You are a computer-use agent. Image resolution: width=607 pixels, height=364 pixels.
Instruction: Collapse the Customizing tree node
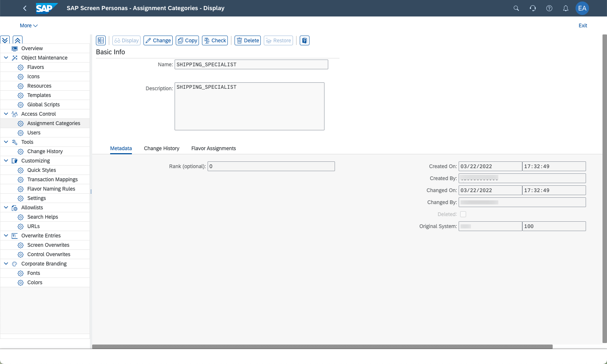(6, 161)
